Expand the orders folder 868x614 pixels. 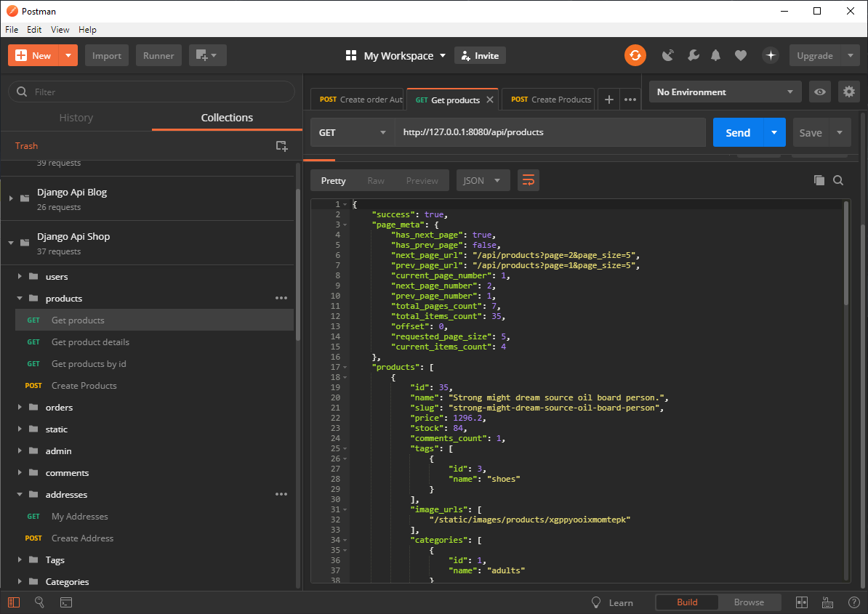coord(20,407)
